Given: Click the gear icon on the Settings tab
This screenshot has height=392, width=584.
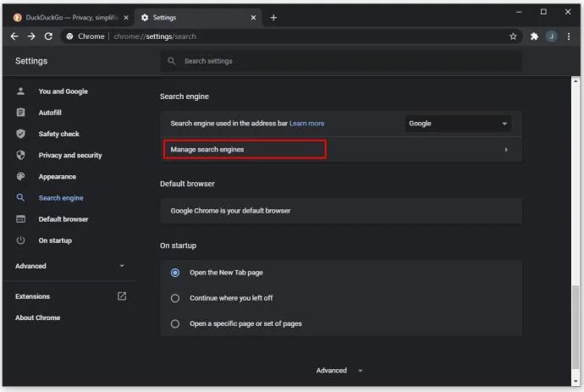Looking at the screenshot, I should pos(145,18).
